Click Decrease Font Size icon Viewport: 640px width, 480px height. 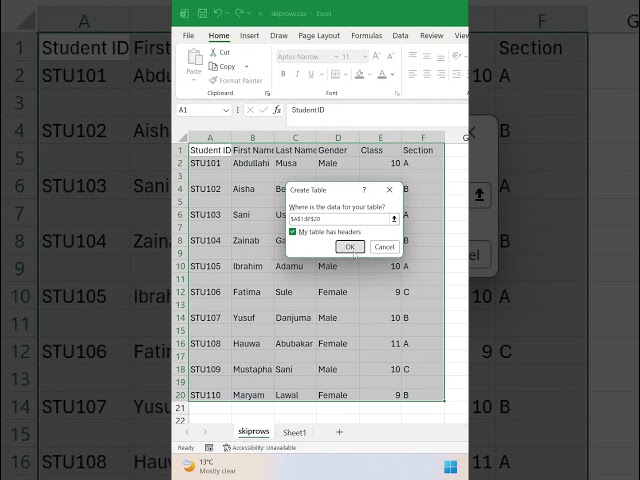(x=391, y=56)
